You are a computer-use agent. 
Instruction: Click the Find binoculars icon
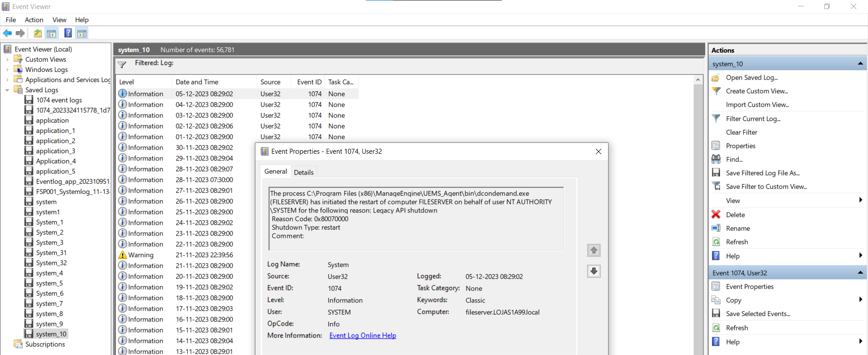click(716, 159)
